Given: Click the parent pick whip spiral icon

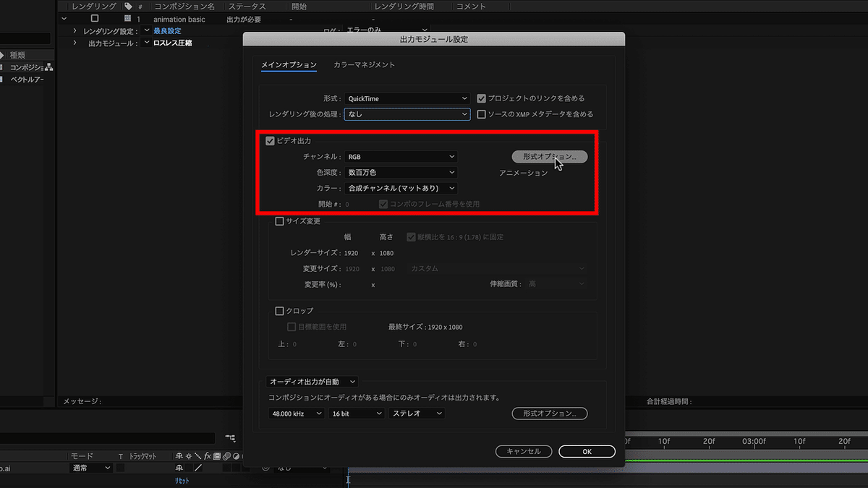Looking at the screenshot, I should pos(265,468).
